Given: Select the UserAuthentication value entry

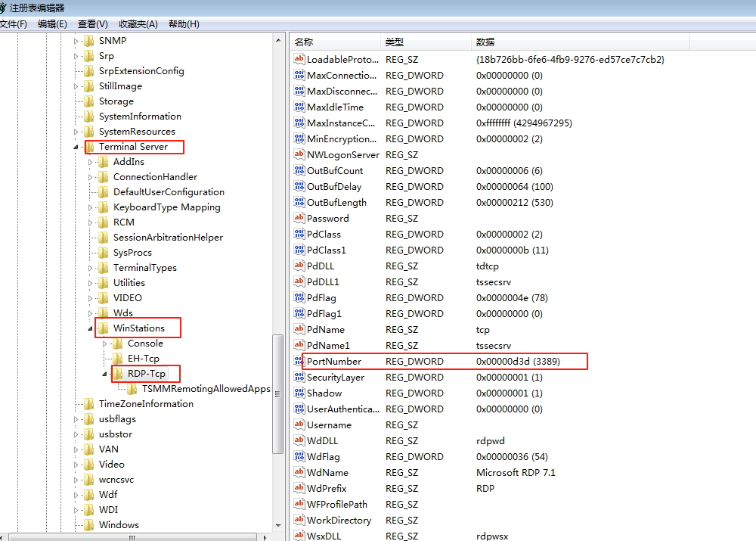Looking at the screenshot, I should coord(342,409).
